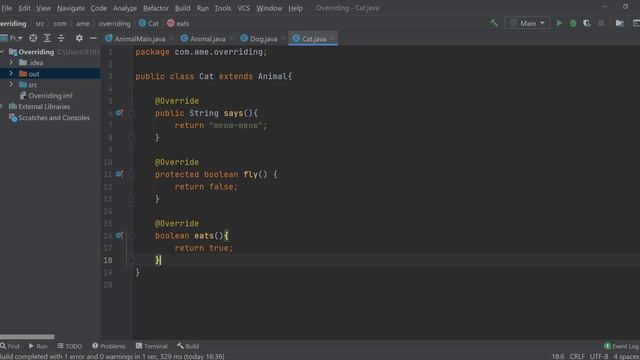Viewport: 640px width, 360px height.
Task: Open the TODO tool window
Action: pos(70,346)
